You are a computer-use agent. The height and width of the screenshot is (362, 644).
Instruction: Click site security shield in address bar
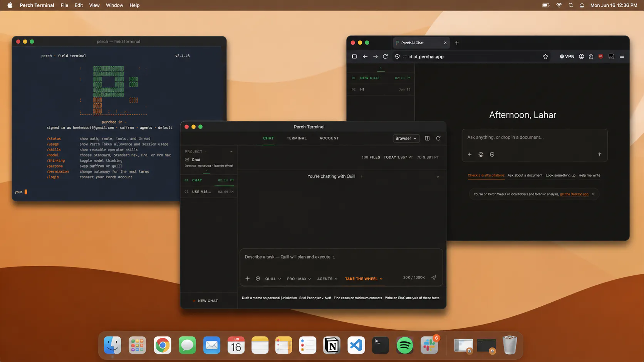point(397,57)
